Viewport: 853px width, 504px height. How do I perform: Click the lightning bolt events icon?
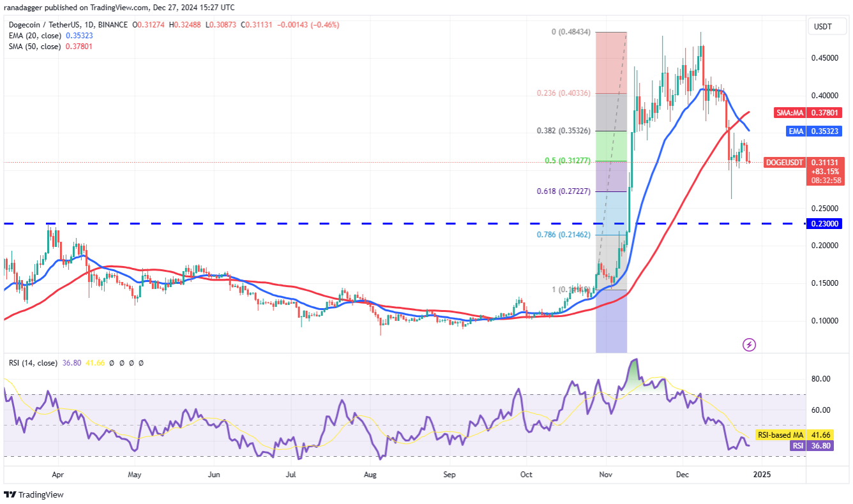tap(750, 345)
